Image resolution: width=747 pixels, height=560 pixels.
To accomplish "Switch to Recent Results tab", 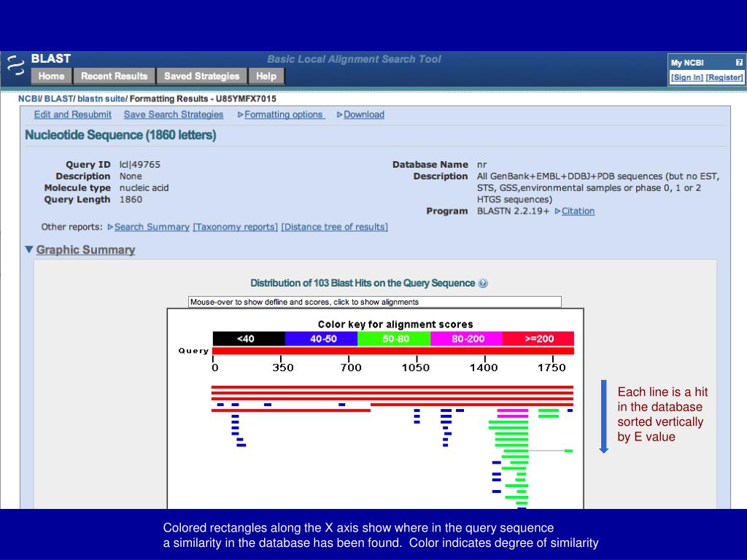I will [115, 76].
